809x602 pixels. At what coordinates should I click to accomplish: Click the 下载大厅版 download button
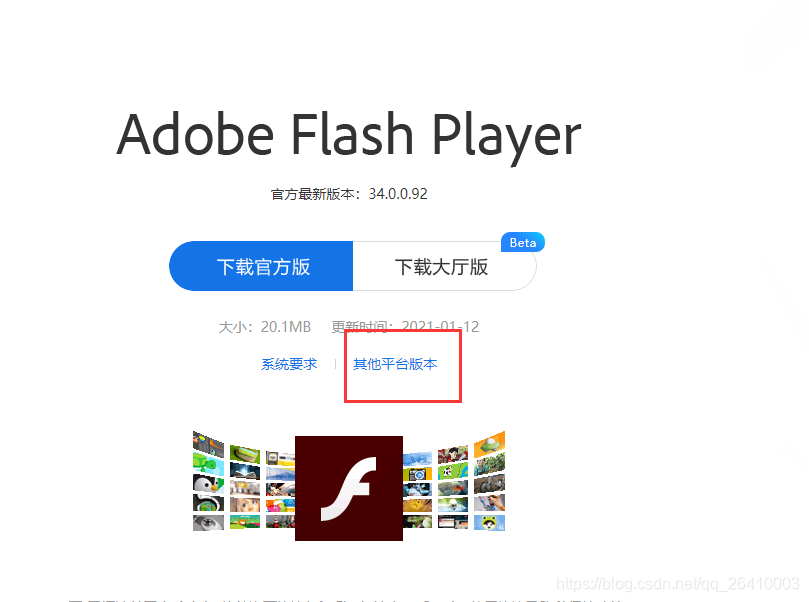point(444,266)
